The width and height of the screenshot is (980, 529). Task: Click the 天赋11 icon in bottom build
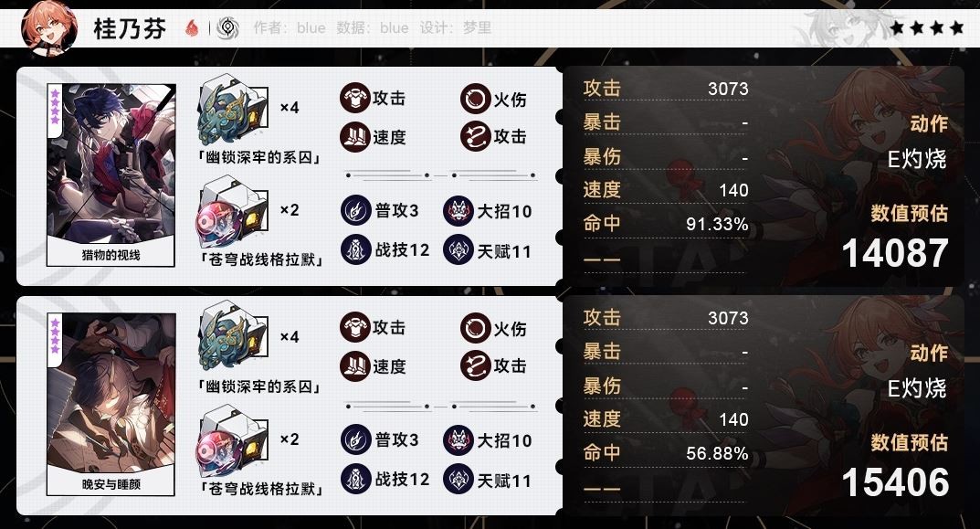[458, 480]
